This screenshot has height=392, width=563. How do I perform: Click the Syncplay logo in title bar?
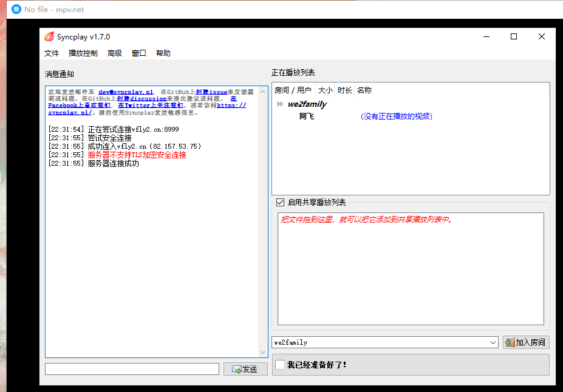[49, 36]
